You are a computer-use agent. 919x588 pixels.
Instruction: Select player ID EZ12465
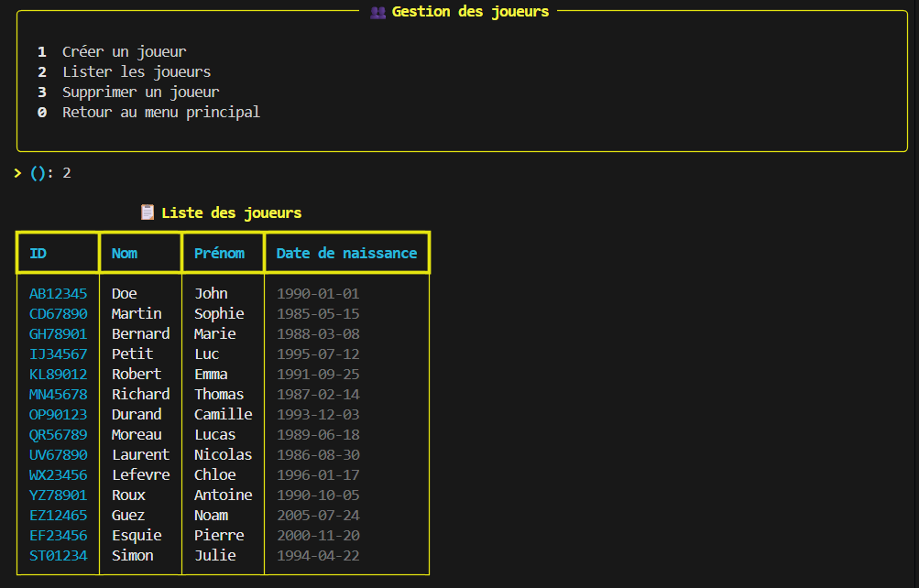click(x=58, y=515)
